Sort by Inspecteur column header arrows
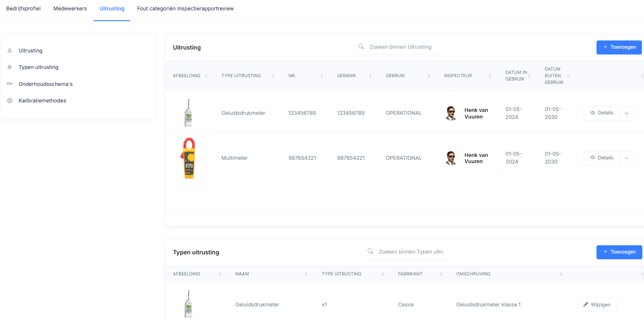 tap(490, 76)
